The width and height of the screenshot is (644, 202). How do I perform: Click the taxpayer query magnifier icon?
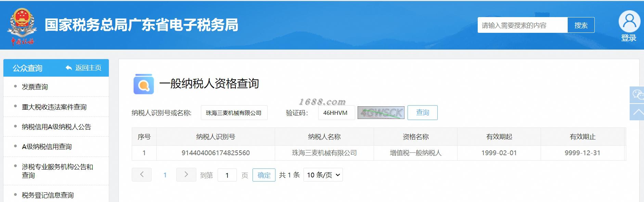pos(143,84)
